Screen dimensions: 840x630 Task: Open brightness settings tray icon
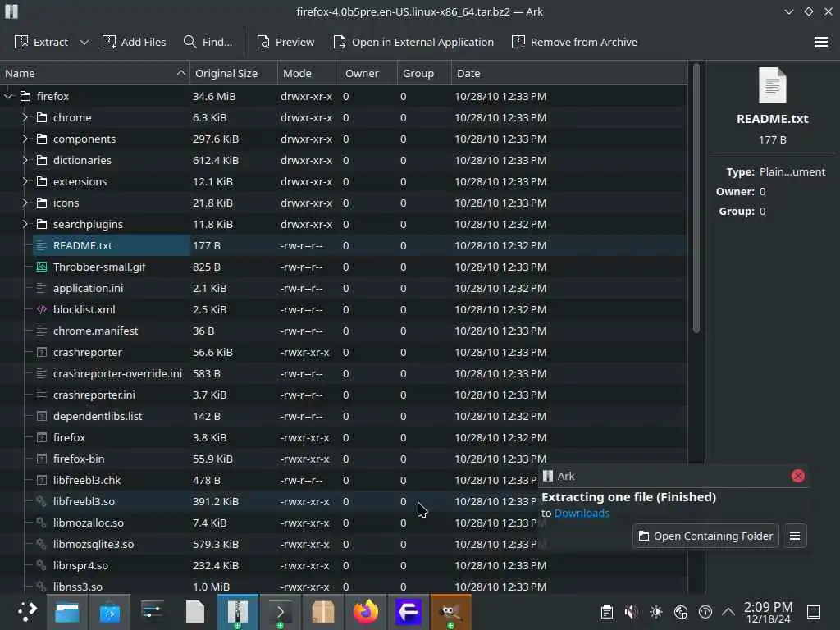tap(655, 612)
